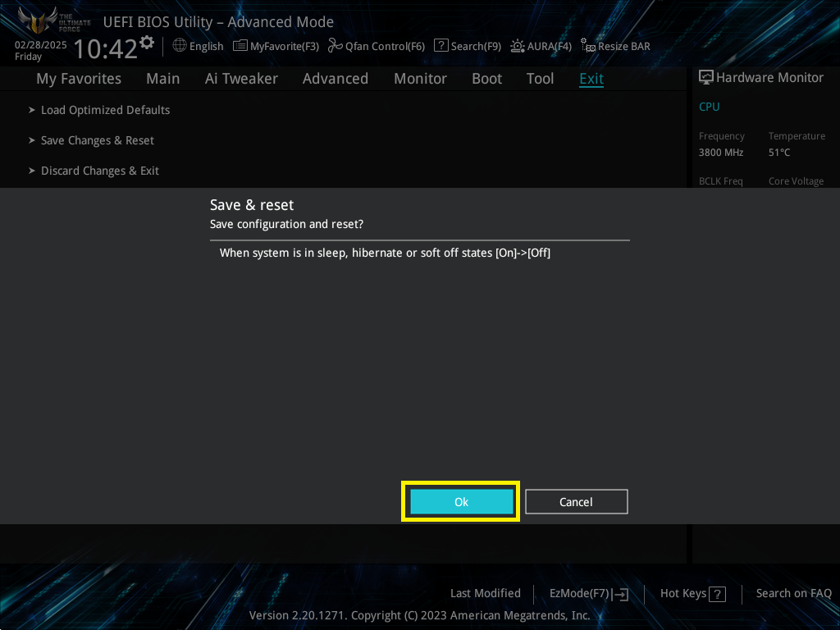Click the 3800 MHz frequency value
840x630 pixels.
pos(721,153)
